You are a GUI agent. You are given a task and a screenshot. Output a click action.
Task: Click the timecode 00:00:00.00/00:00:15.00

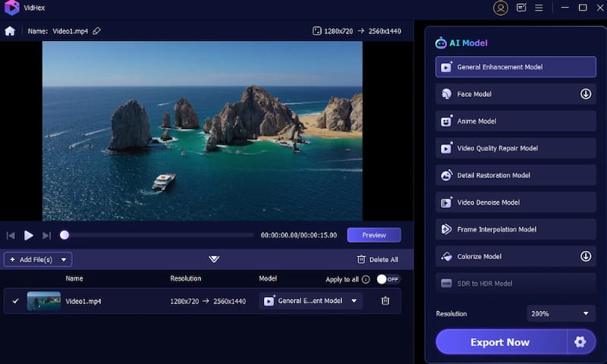(x=299, y=235)
